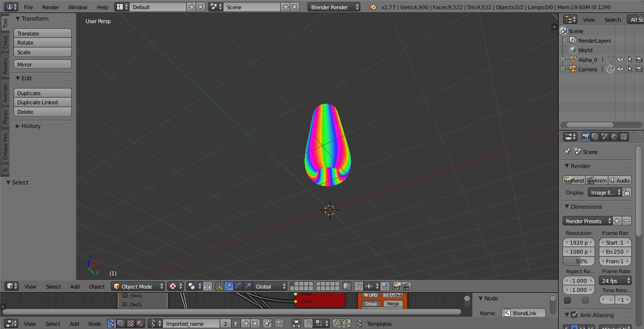Click the End frame 250 field

pyautogui.click(x=615, y=252)
